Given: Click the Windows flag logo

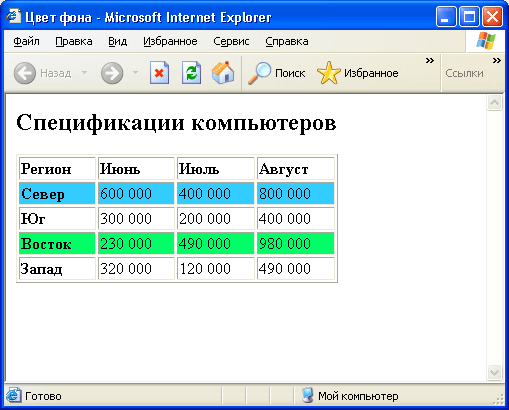Looking at the screenshot, I should 485,41.
